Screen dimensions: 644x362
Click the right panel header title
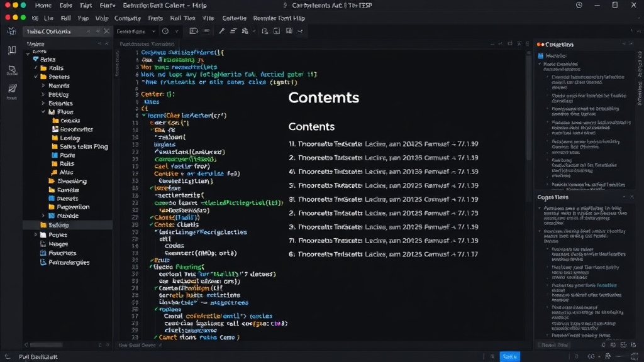(x=559, y=45)
